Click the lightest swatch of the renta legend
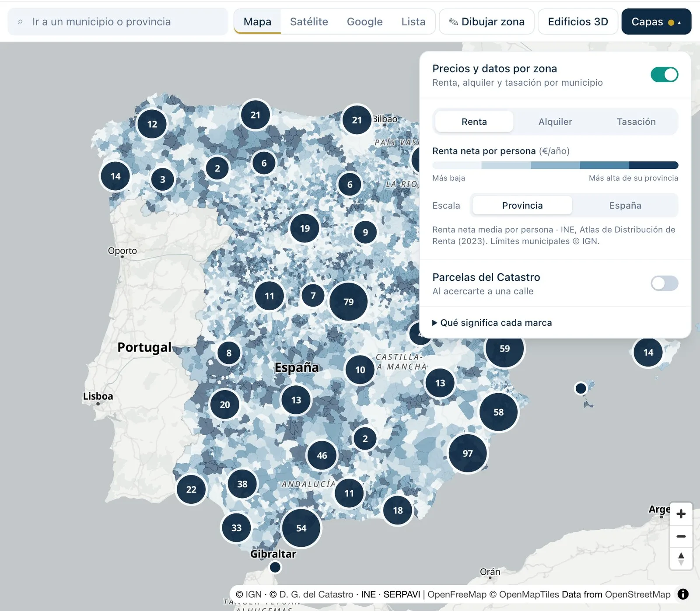The image size is (700, 611). pyautogui.click(x=457, y=165)
